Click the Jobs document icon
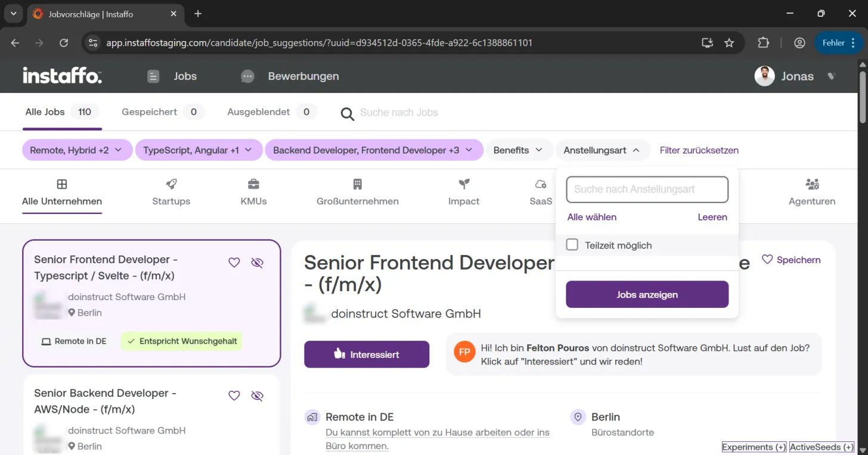 [153, 76]
